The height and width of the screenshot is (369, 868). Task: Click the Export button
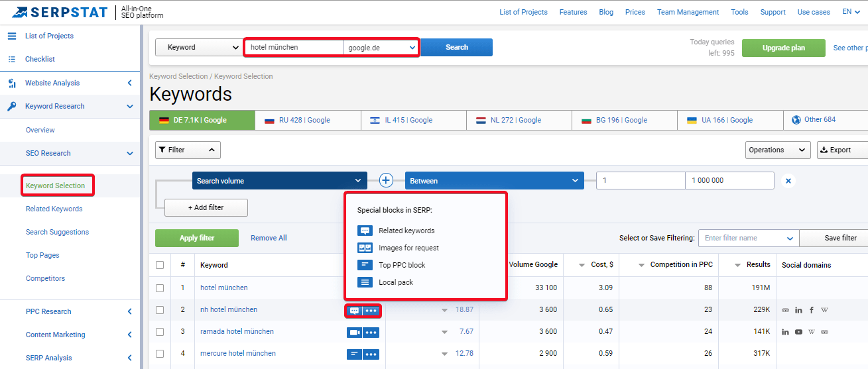(x=842, y=150)
